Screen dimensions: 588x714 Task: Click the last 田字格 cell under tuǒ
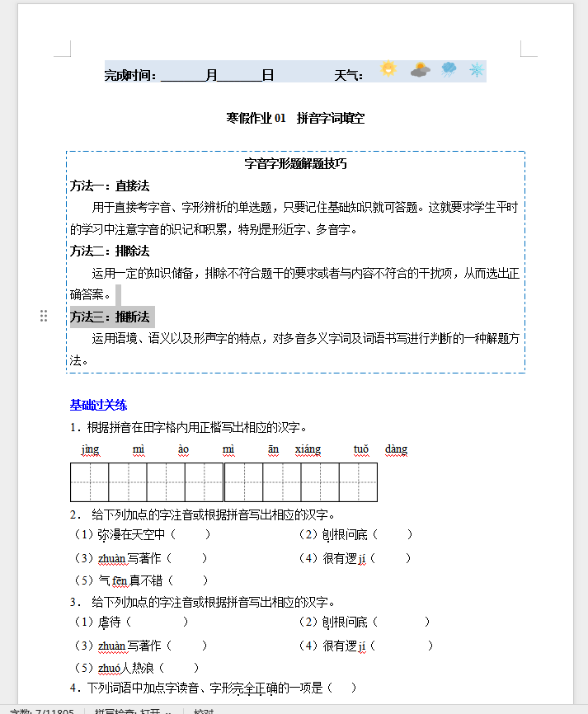point(359,482)
